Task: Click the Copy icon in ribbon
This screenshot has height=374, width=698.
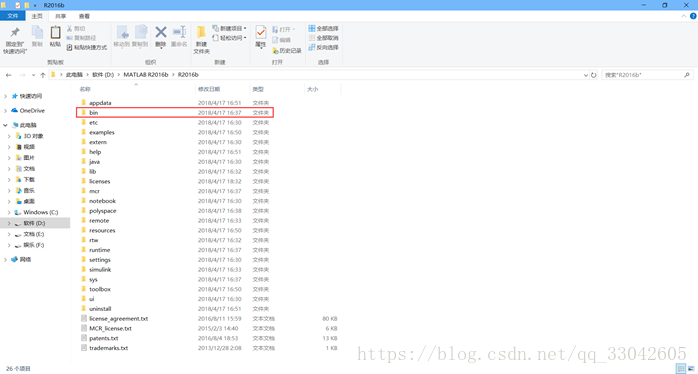Action: (37, 33)
